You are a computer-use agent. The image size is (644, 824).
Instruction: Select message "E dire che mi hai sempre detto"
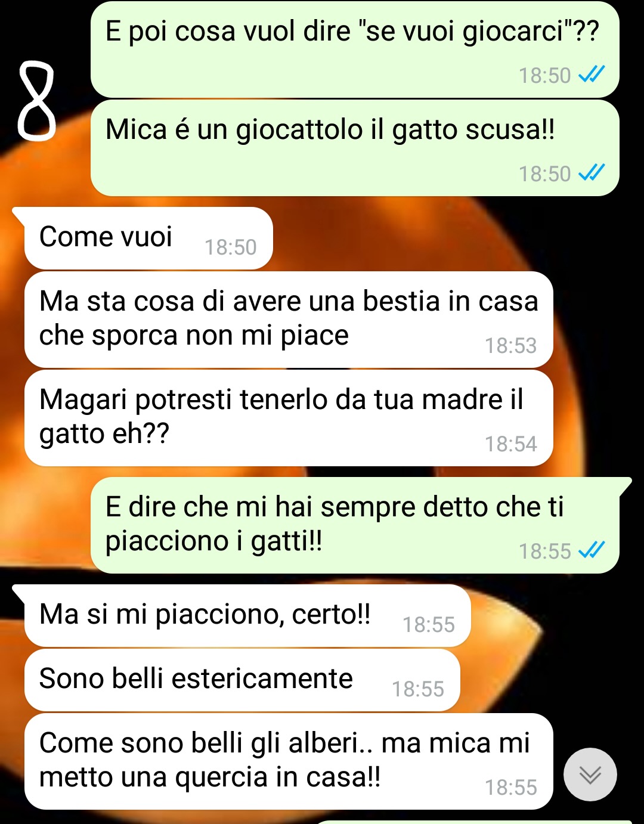355,525
